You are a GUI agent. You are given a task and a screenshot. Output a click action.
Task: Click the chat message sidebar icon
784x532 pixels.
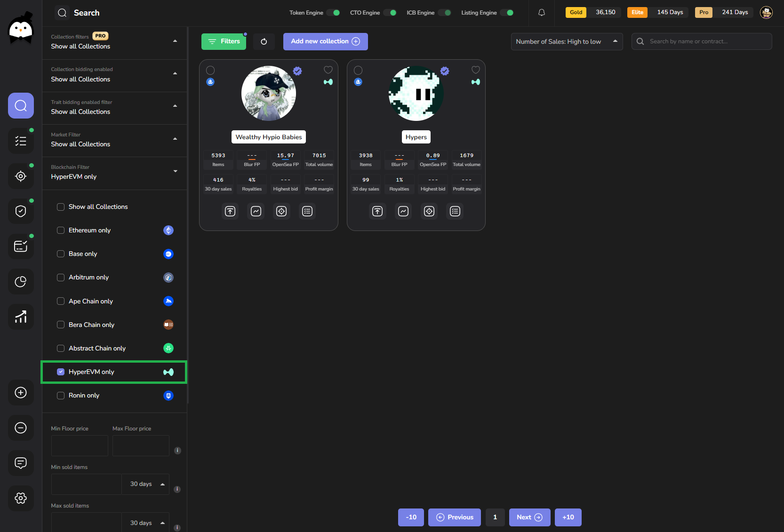(21, 463)
